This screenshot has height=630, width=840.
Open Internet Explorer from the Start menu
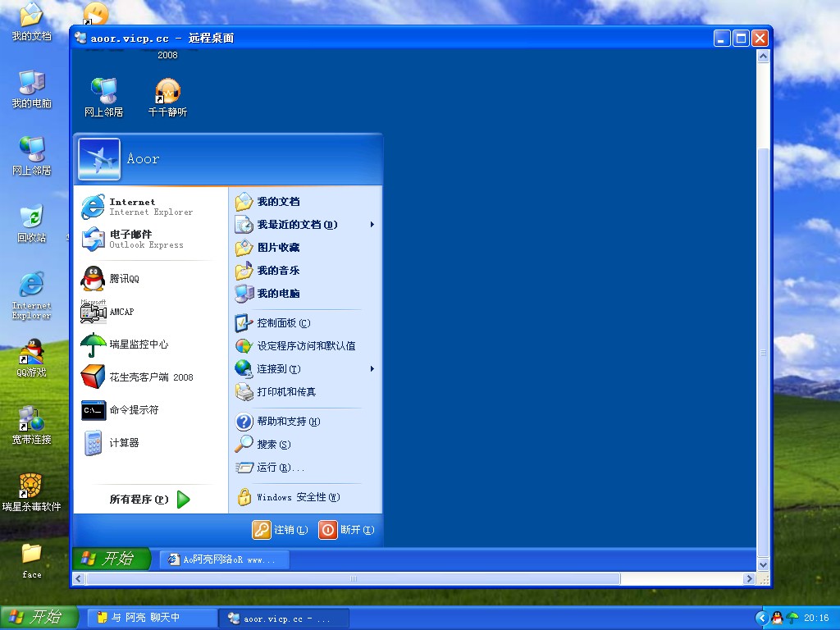[x=151, y=207]
